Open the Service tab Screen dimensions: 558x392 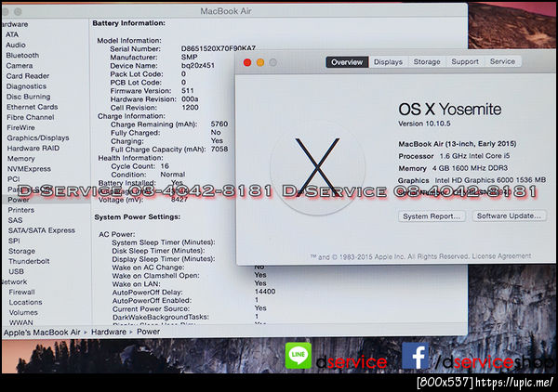click(x=502, y=61)
